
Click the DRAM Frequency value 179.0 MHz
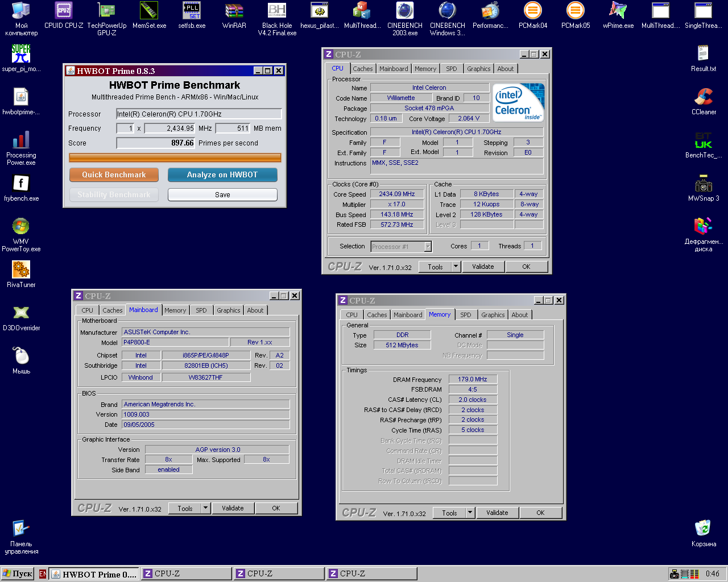473,379
